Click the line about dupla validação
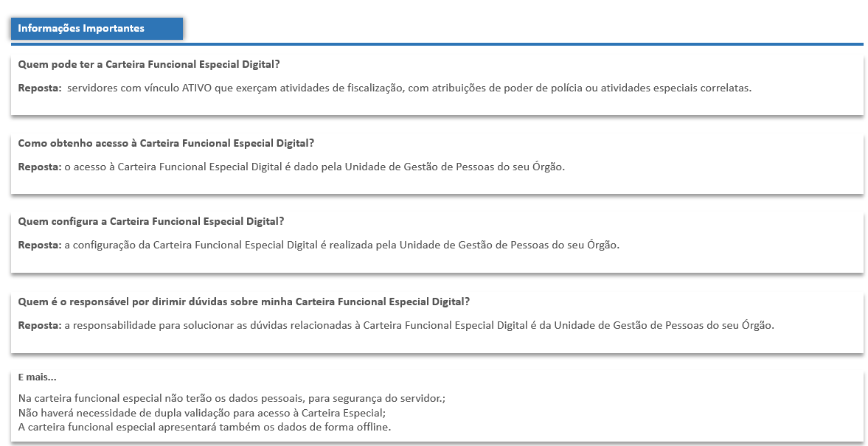This screenshot has height=446, width=868. 201,413
